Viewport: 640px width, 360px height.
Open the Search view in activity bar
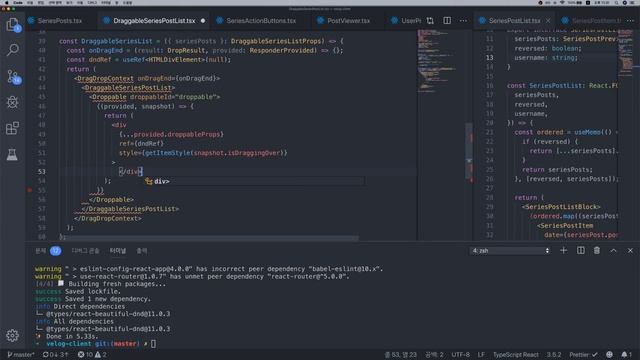tap(13, 50)
